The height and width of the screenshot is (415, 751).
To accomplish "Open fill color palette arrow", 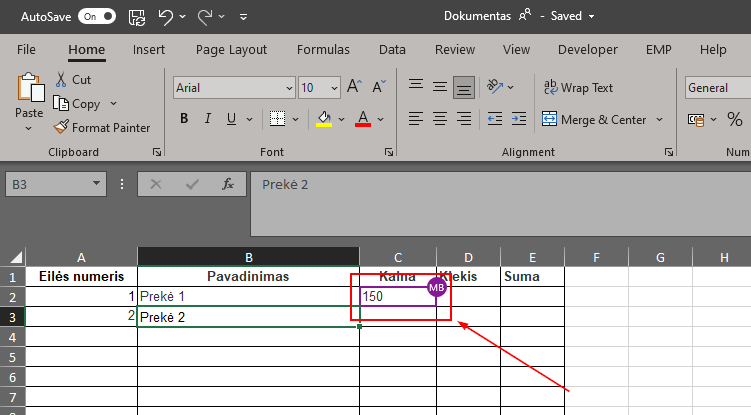I will point(341,119).
